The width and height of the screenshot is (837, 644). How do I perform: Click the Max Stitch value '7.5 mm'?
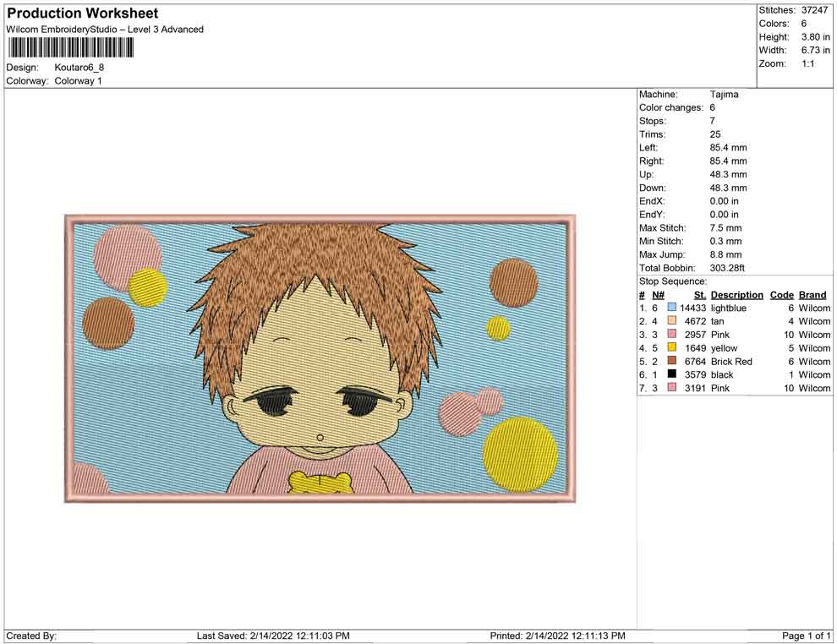pyautogui.click(x=725, y=228)
